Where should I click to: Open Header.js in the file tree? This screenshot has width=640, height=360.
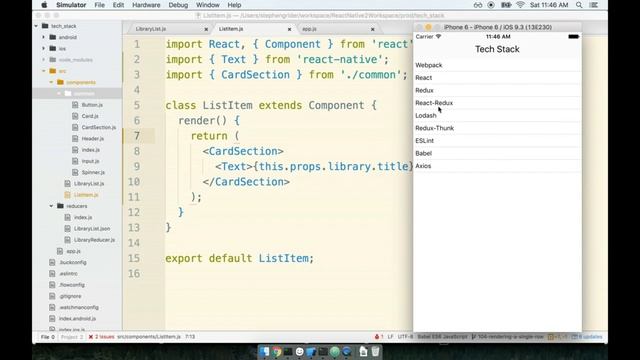pos(93,139)
